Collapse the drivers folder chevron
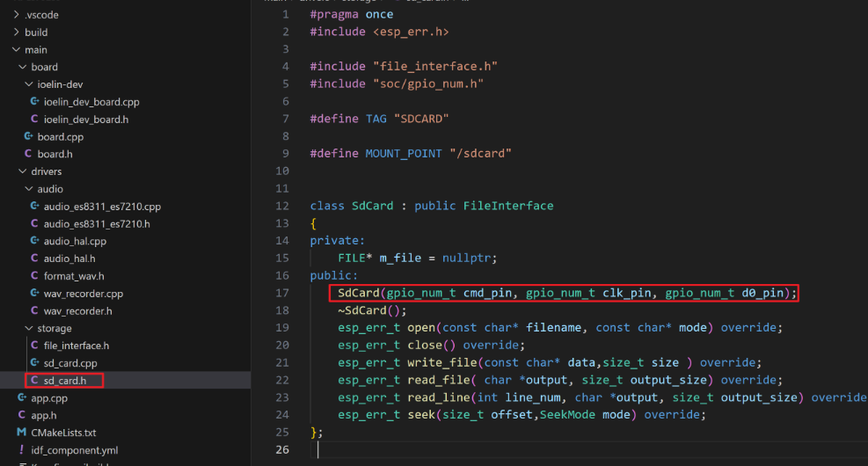 tap(22, 171)
